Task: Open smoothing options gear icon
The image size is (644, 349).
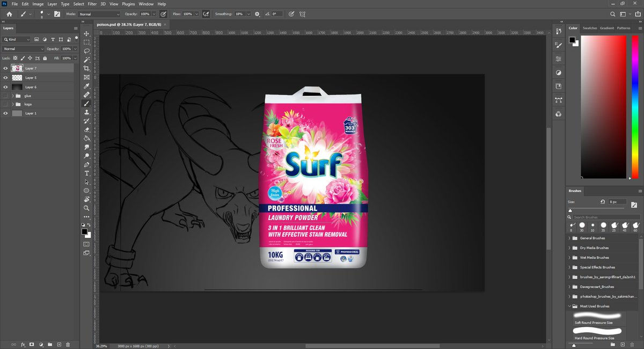Action: pos(257,14)
